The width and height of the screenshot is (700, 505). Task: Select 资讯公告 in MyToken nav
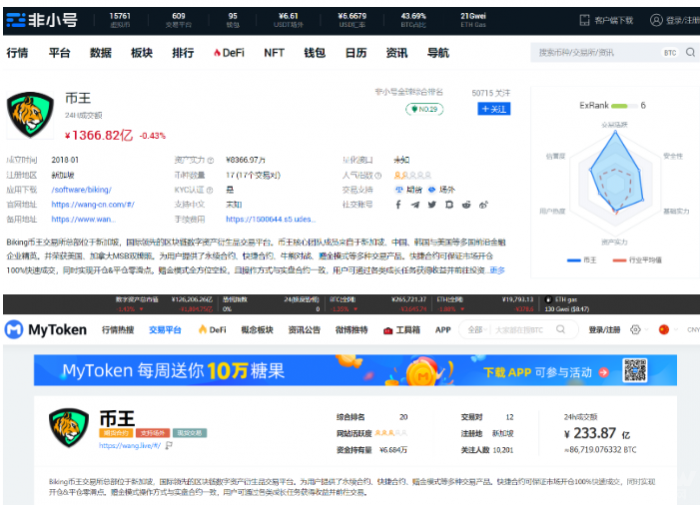[304, 330]
